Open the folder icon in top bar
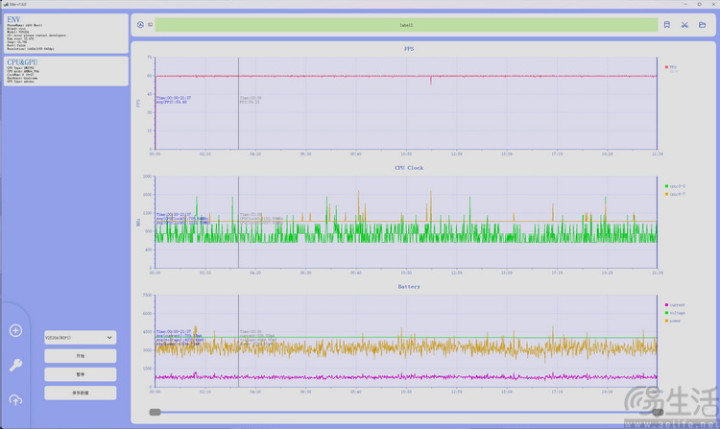This screenshot has height=429, width=720. (702, 24)
